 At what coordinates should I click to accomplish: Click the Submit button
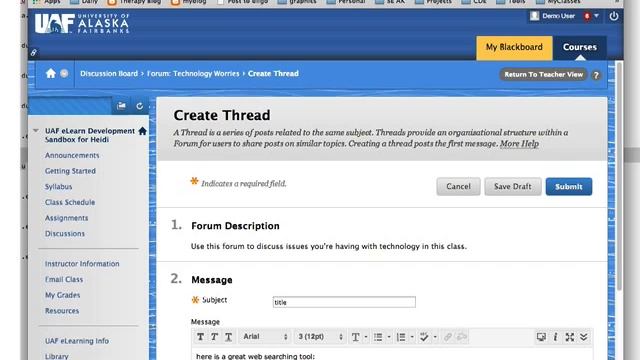point(569,187)
